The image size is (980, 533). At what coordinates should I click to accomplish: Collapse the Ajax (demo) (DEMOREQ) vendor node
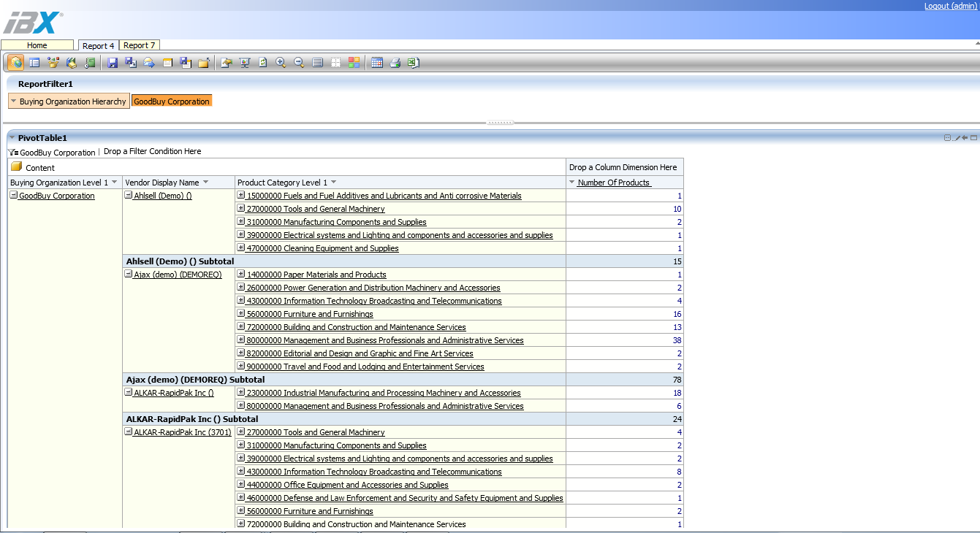129,274
